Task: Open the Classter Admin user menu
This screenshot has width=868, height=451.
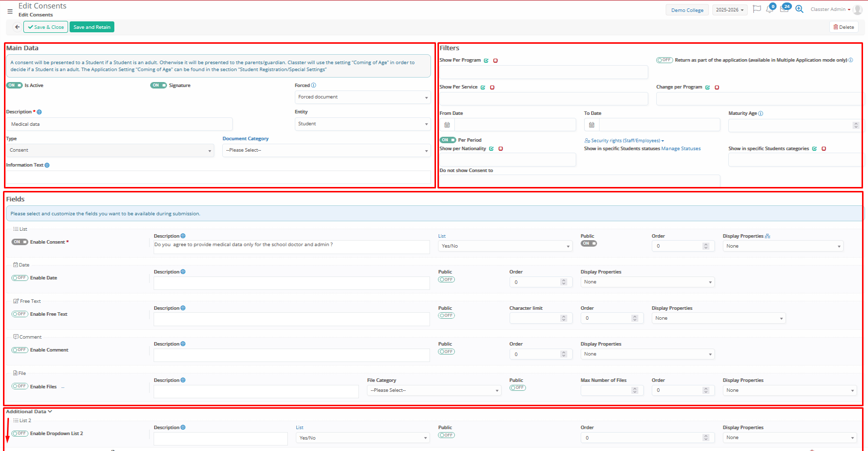Action: 830,9
